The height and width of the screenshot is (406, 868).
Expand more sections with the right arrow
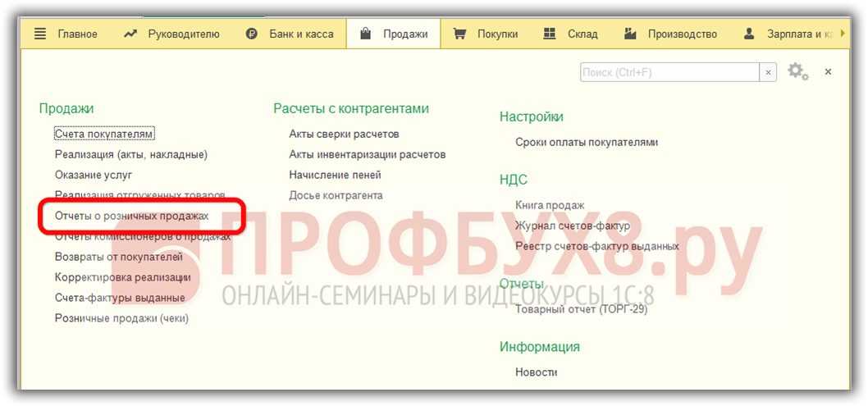click(x=843, y=34)
